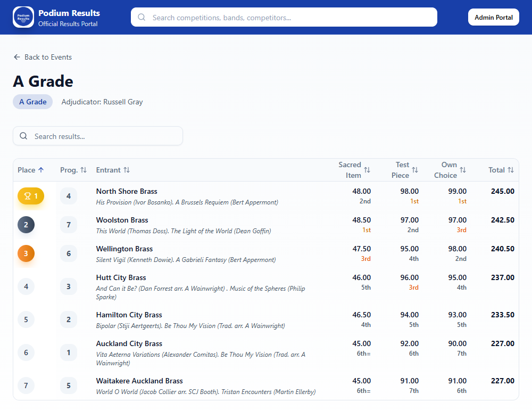Viewport: 532px width, 410px height.
Task: Click the Total column sort arrows
Action: tap(511, 170)
